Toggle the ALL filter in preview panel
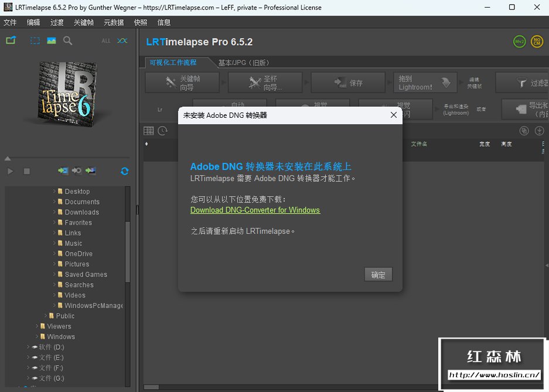 pyautogui.click(x=105, y=41)
